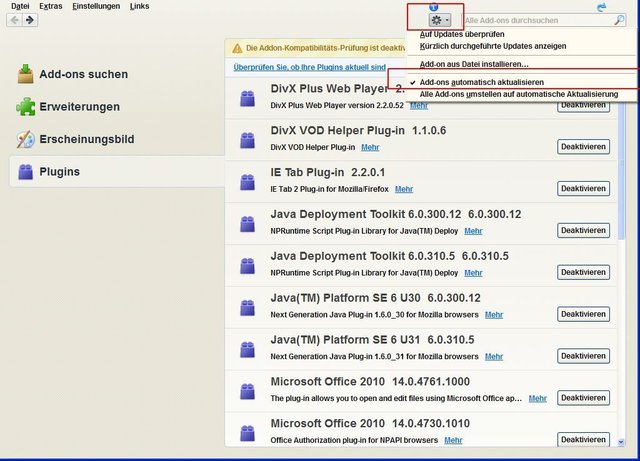Image resolution: width=640 pixels, height=461 pixels.
Task: Click the magnifier search icon
Action: (619, 20)
